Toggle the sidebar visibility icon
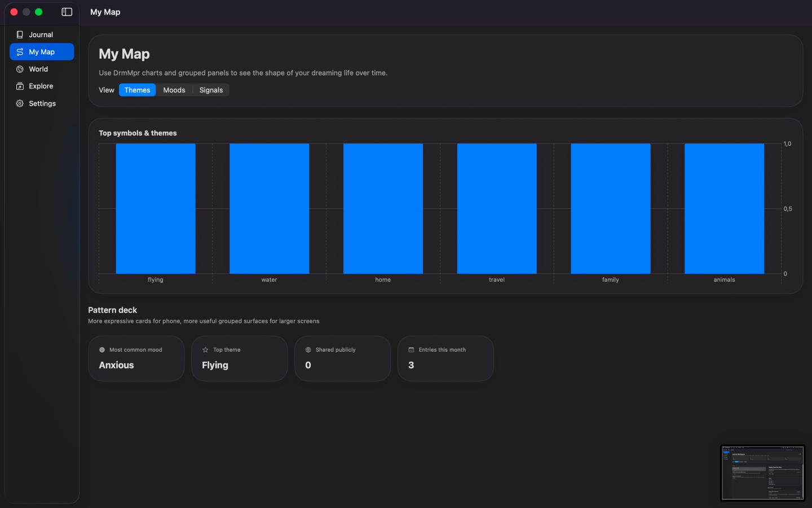Image resolution: width=812 pixels, height=508 pixels. (67, 12)
